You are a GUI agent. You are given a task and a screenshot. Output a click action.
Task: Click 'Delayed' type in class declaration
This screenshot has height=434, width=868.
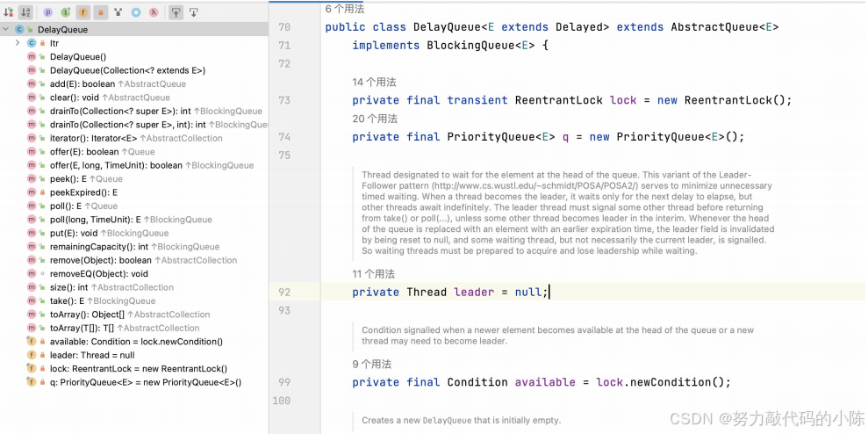(x=579, y=27)
